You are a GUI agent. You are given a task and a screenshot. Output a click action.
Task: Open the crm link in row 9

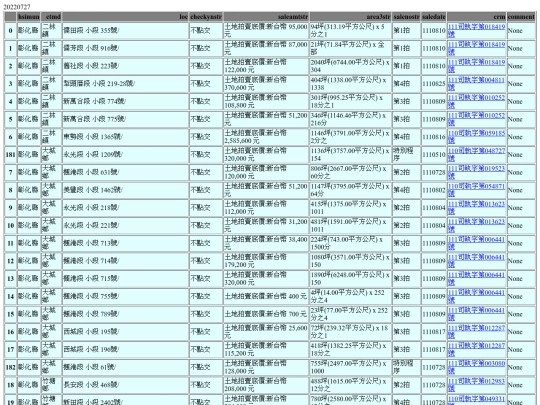pos(476,208)
